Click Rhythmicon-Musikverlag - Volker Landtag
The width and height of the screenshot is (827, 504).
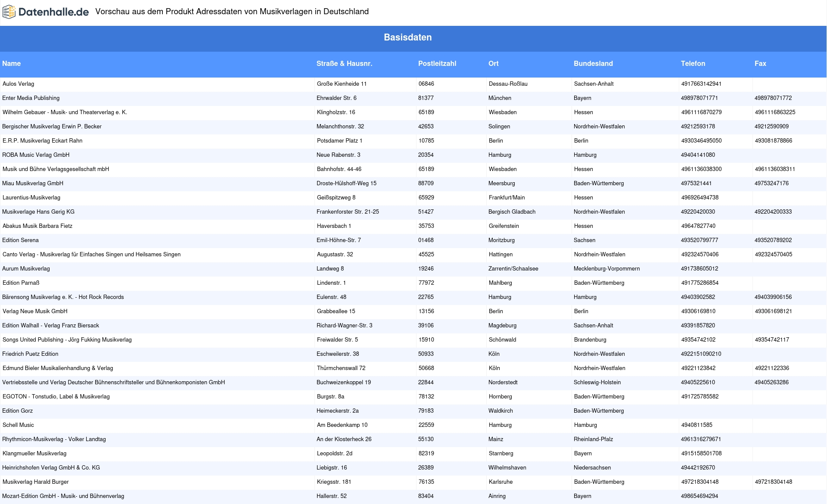54,439
